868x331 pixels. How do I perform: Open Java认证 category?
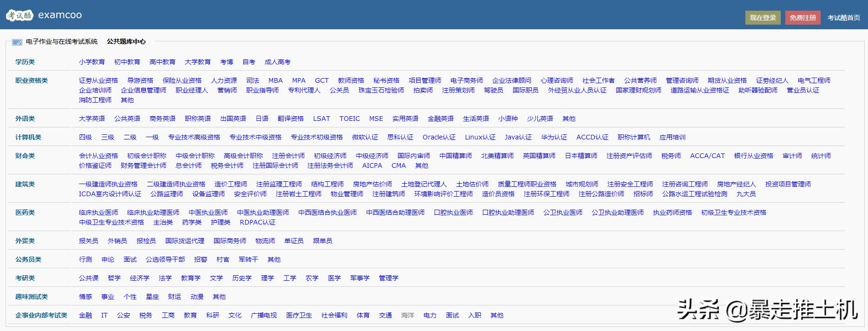(518, 137)
